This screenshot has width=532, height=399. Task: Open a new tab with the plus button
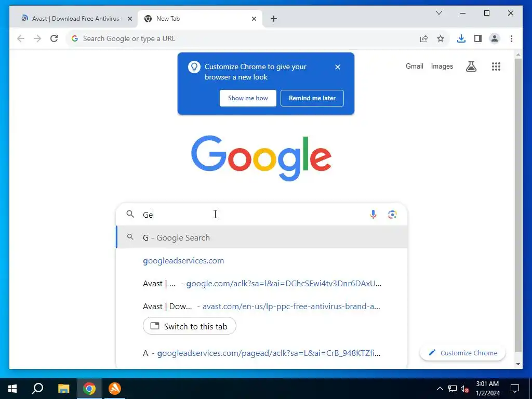pos(274,19)
